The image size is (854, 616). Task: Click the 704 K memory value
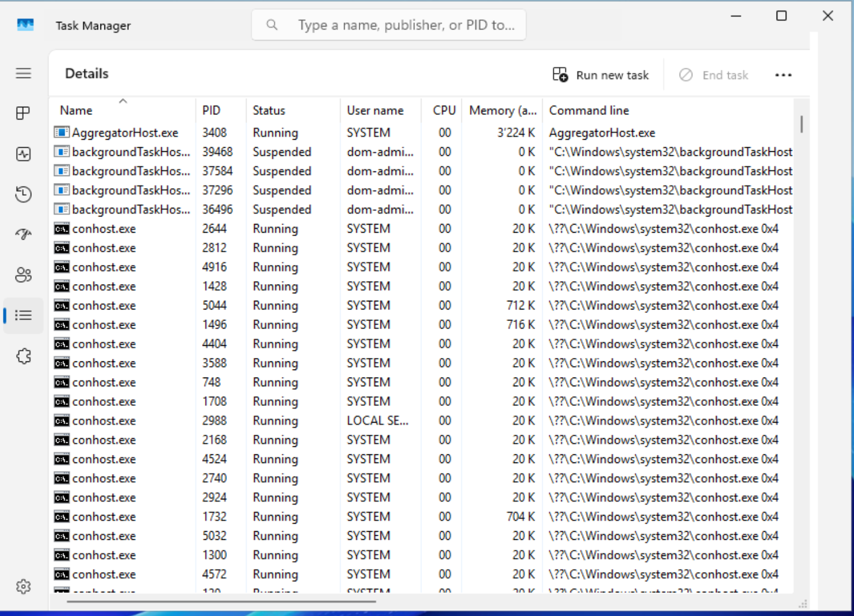(521, 517)
